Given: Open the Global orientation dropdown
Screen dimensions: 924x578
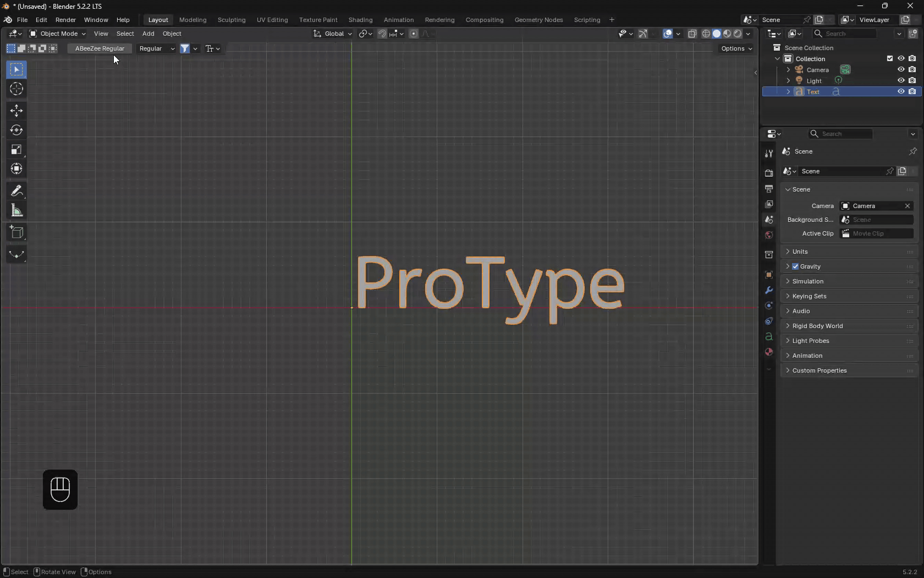Looking at the screenshot, I should pyautogui.click(x=333, y=34).
